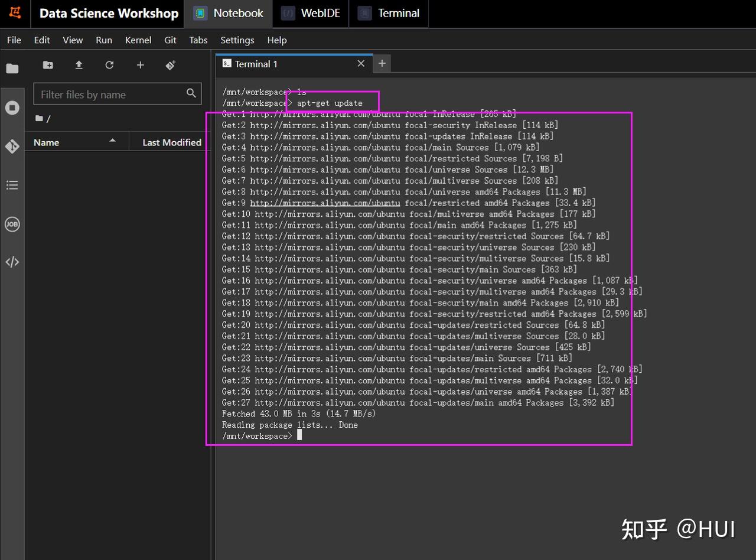The image size is (756, 560).
Task: Open a new launcher with plus icon
Action: pos(140,65)
